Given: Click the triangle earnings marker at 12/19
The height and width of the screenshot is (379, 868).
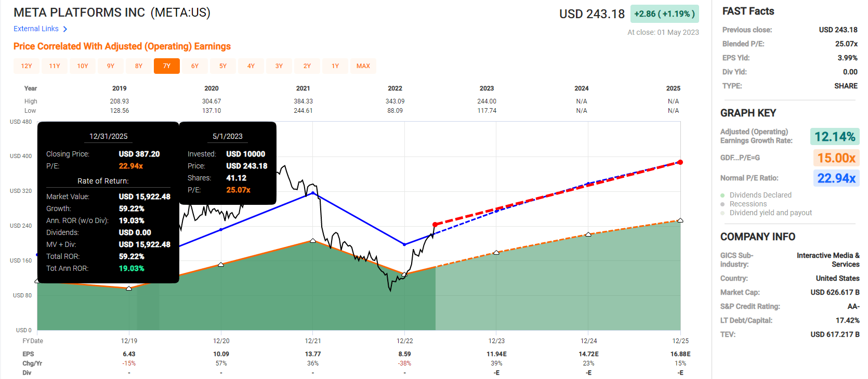Looking at the screenshot, I should tap(129, 288).
